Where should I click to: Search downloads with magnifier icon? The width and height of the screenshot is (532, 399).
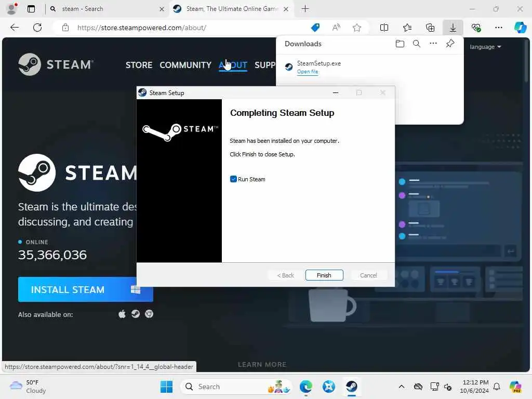417,44
